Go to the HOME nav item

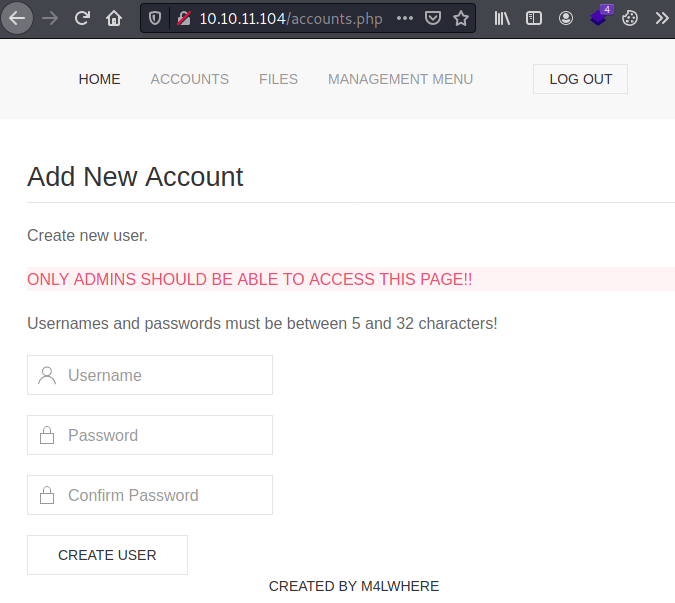click(x=99, y=79)
